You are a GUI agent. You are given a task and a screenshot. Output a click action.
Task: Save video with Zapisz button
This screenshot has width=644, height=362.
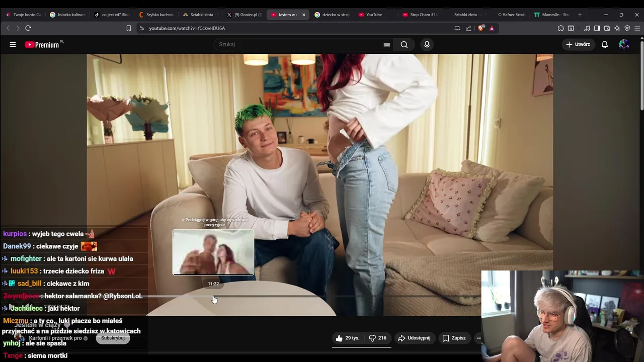[x=454, y=338]
